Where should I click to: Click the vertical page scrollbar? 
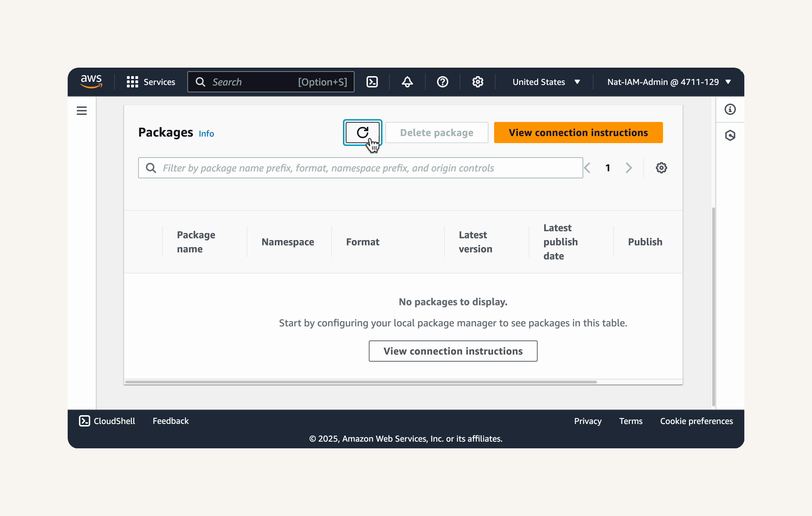coord(714,307)
